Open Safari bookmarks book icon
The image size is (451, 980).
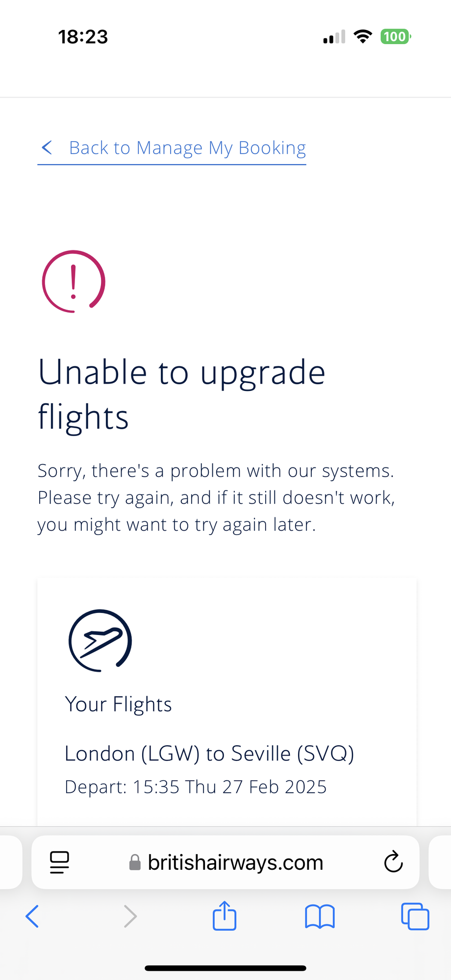tap(320, 917)
